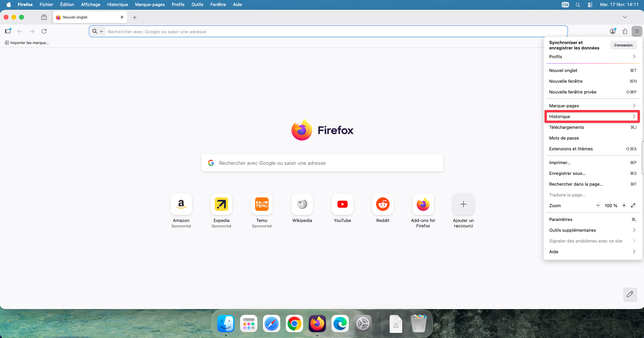Image resolution: width=644 pixels, height=338 pixels.
Task: Select Nouvelle fenêtre privée entry
Action: pyautogui.click(x=593, y=92)
